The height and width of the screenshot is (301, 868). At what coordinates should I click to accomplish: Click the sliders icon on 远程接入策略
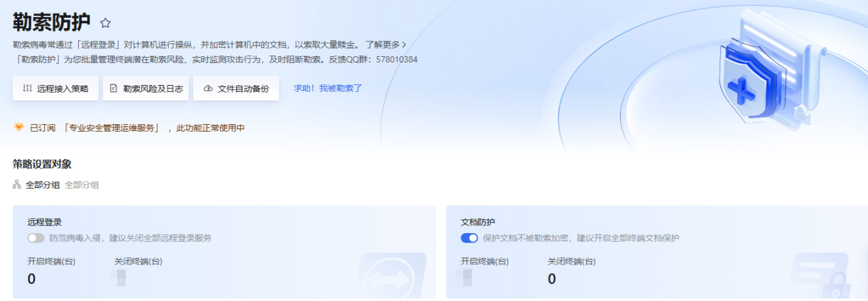click(x=27, y=88)
